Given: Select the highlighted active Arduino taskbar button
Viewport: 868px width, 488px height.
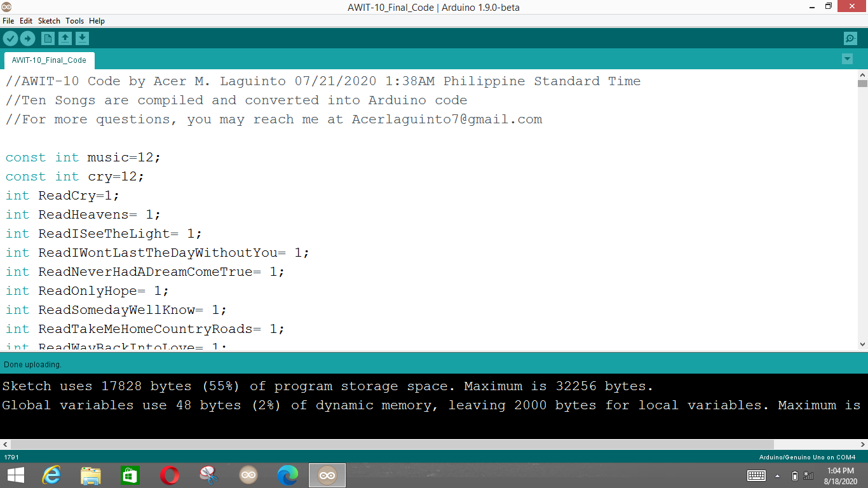Looking at the screenshot, I should 327,475.
